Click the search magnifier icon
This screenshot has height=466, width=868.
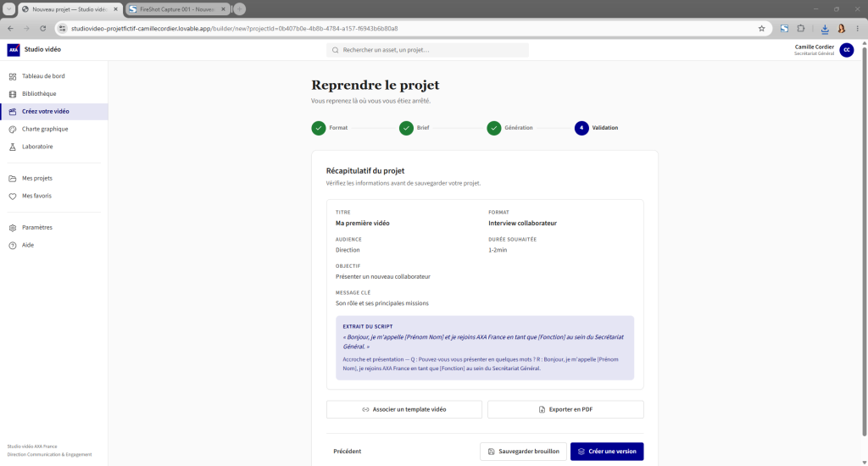click(336, 50)
